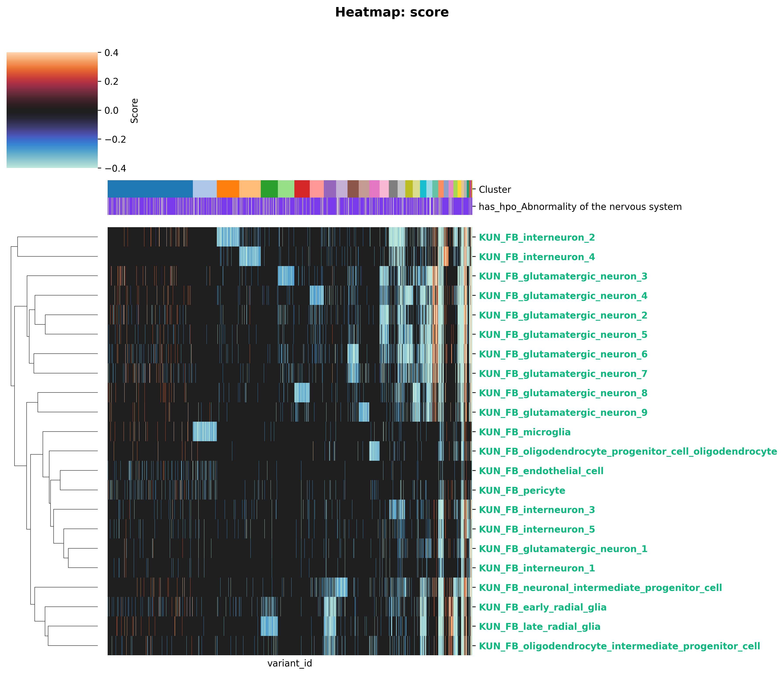The image size is (784, 675).
Task: Click the dark green cluster block
Action: point(269,189)
